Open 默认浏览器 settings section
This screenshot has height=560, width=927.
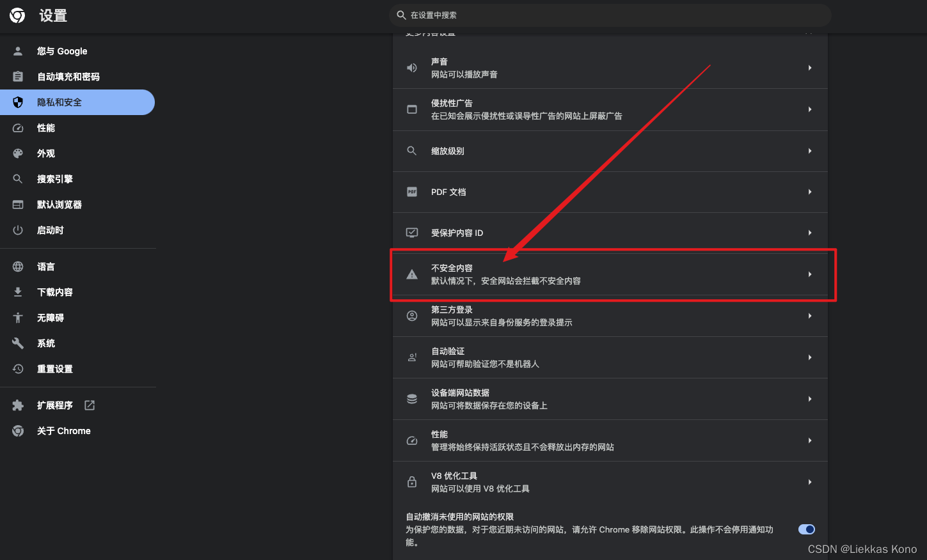tap(77, 205)
